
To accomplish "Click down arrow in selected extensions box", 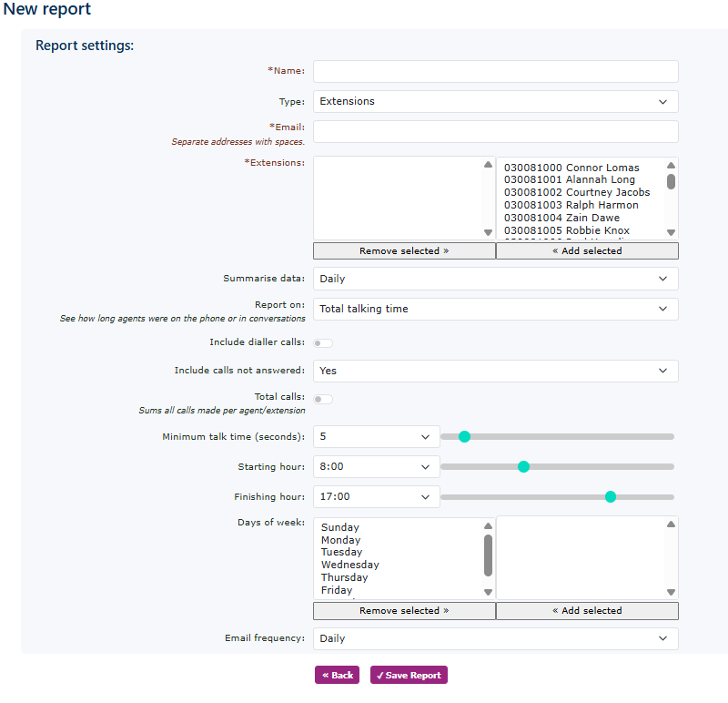I will coord(488,232).
